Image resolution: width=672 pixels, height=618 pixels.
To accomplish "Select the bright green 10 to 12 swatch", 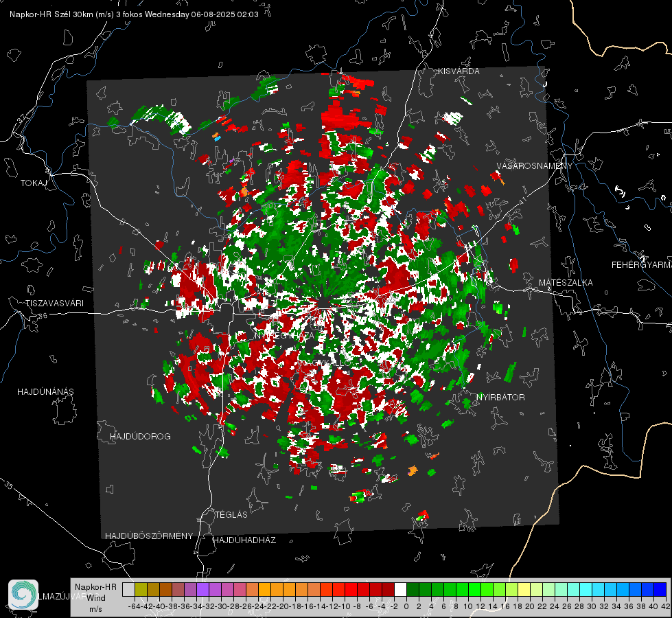I will (x=475, y=589).
